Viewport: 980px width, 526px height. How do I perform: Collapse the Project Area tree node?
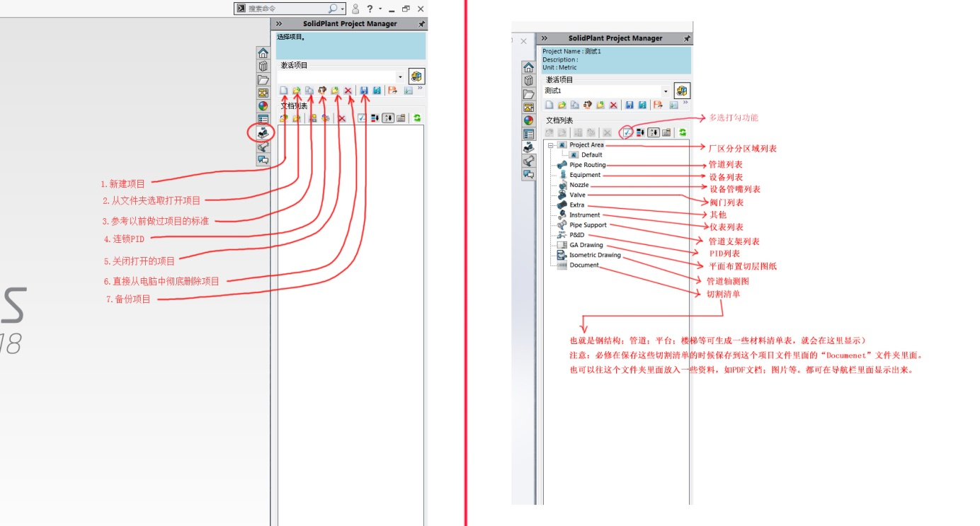(x=550, y=145)
